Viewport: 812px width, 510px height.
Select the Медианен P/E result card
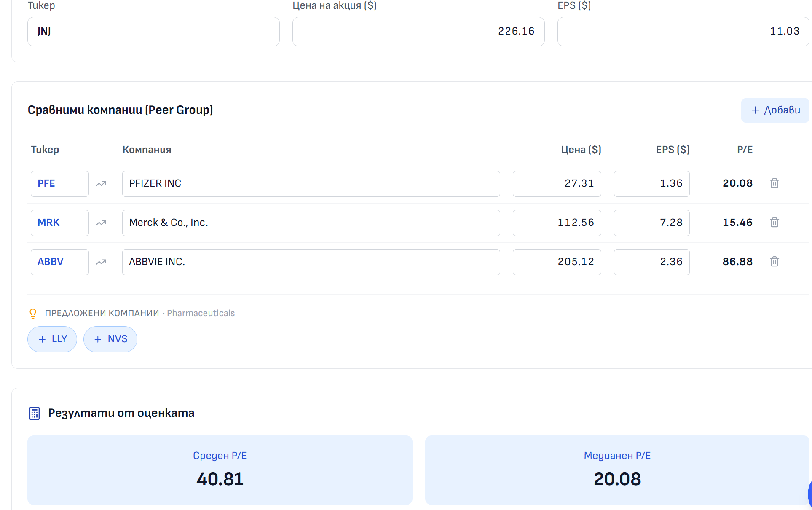pyautogui.click(x=617, y=470)
